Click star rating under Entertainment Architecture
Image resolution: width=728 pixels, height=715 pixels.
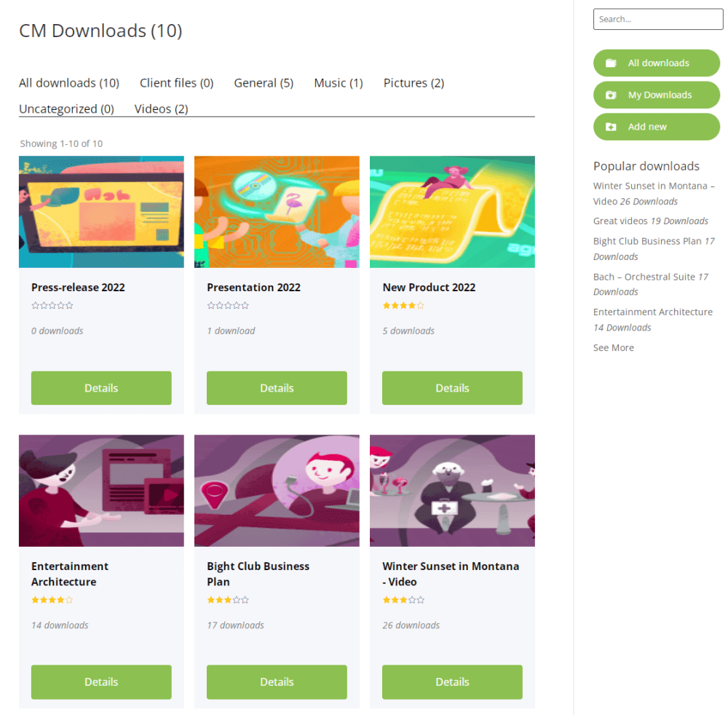(52, 600)
